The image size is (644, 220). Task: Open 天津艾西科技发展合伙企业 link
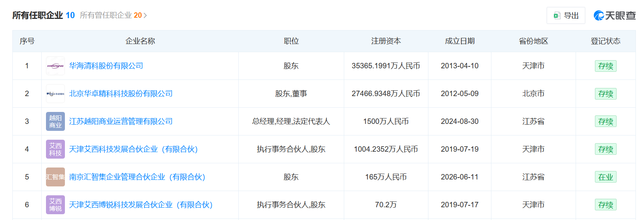coord(133,149)
